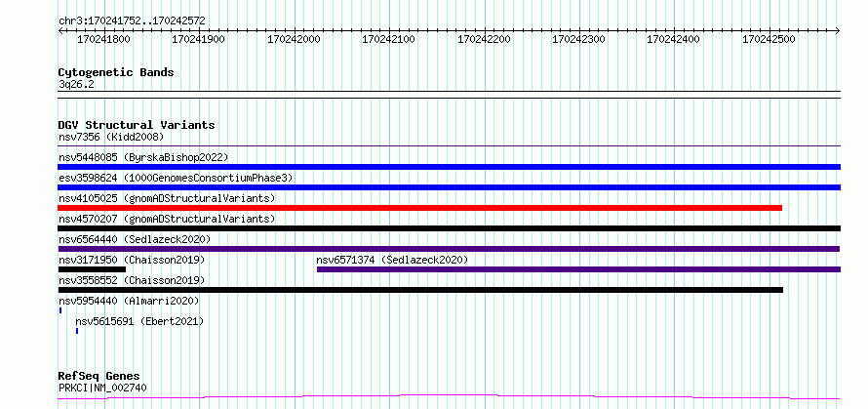Screen dimensions: 868x409
Task: Click ruler position 170242000
Action: click(x=294, y=39)
